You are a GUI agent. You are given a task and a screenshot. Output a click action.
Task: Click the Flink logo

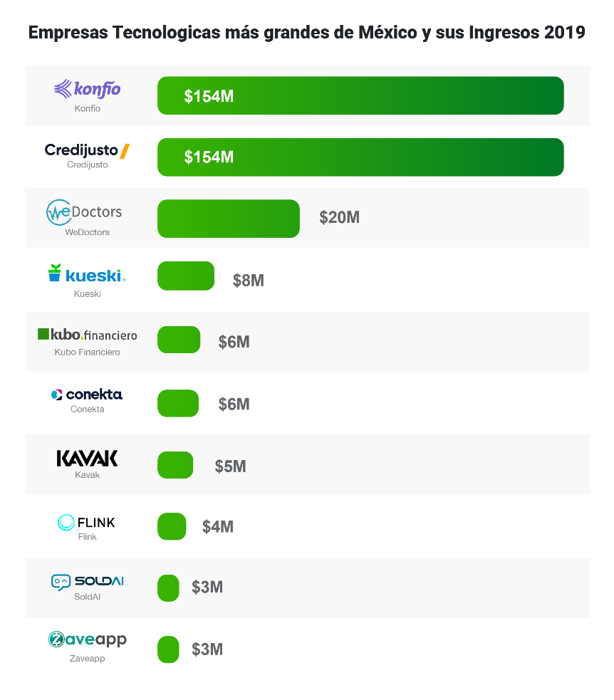pyautogui.click(x=86, y=523)
